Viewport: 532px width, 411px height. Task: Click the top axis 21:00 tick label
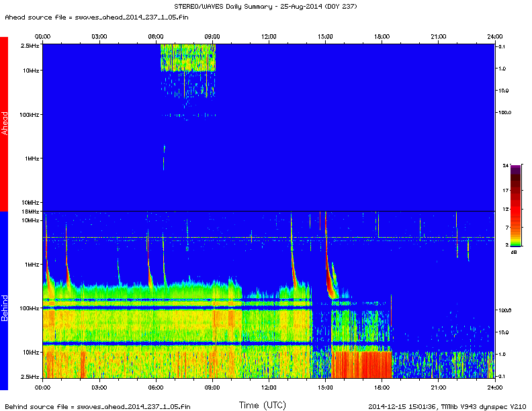pos(439,37)
